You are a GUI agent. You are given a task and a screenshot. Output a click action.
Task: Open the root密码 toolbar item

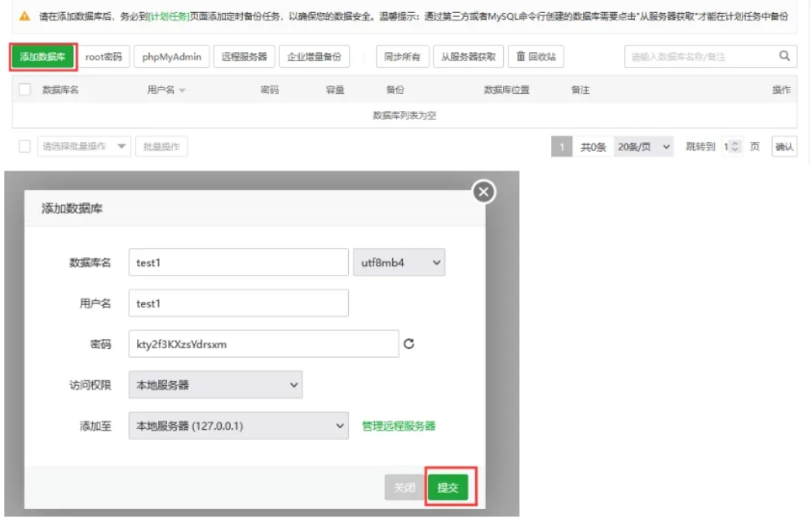[104, 57]
